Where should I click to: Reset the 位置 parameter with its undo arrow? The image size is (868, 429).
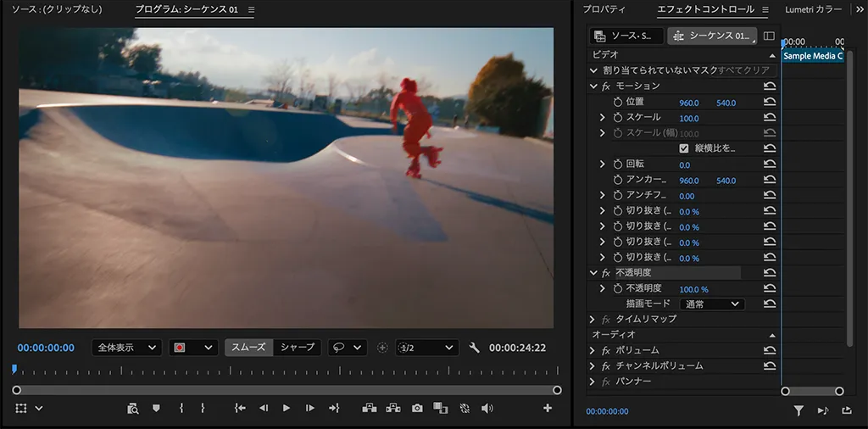770,103
